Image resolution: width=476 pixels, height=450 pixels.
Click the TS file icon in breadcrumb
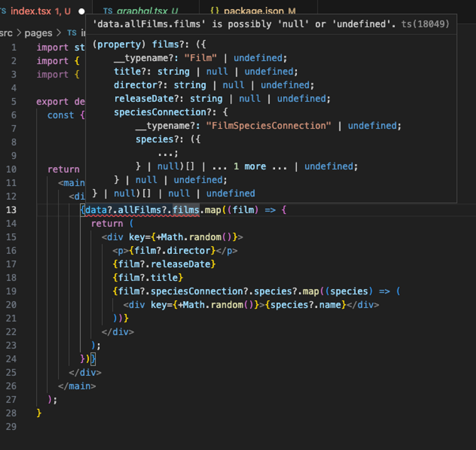pos(72,33)
